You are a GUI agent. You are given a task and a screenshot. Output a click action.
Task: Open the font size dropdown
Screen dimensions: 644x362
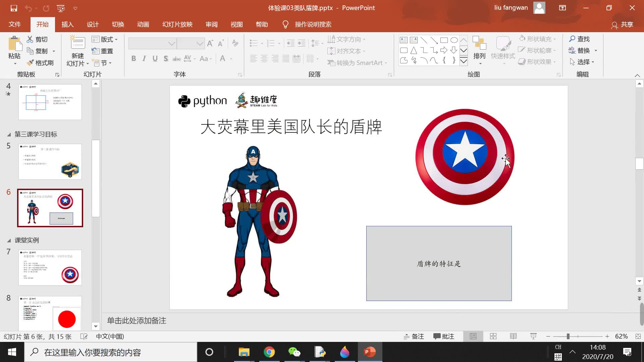pyautogui.click(x=200, y=44)
